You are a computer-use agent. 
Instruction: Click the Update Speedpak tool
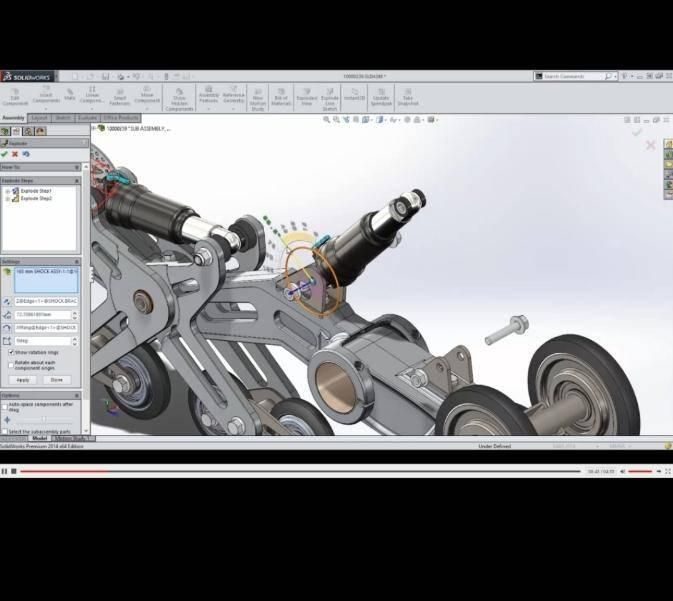(x=381, y=95)
